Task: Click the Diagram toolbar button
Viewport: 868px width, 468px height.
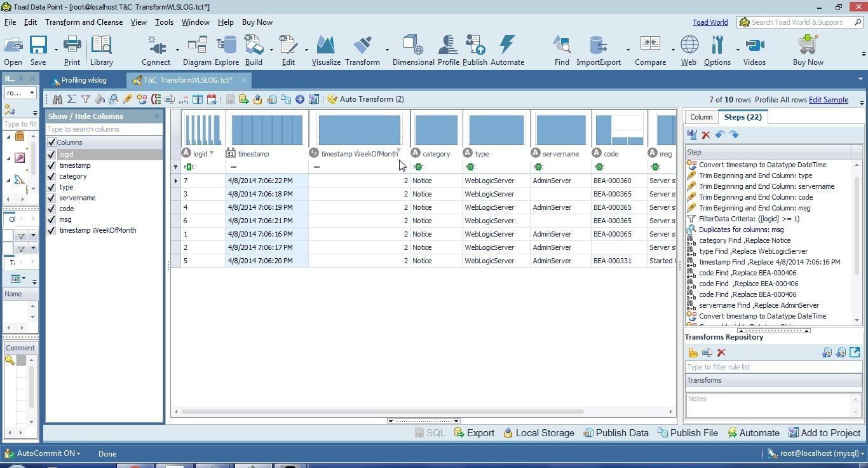Action: [197, 51]
